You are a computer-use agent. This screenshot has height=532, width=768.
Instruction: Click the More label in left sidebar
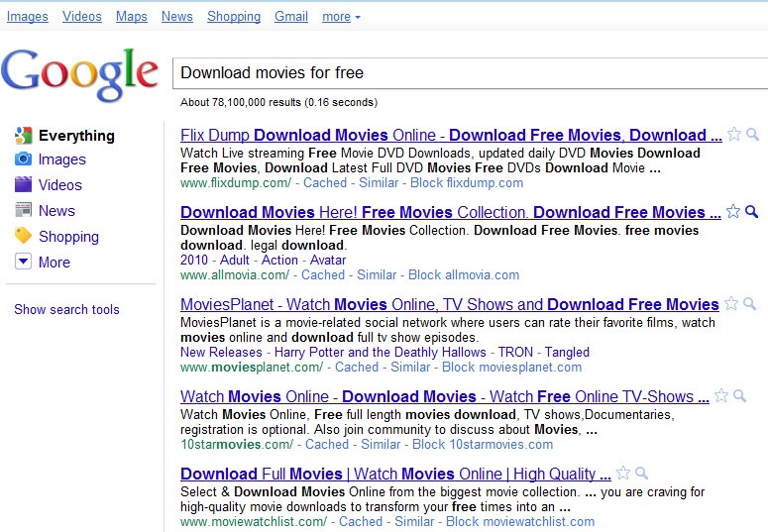click(x=55, y=263)
